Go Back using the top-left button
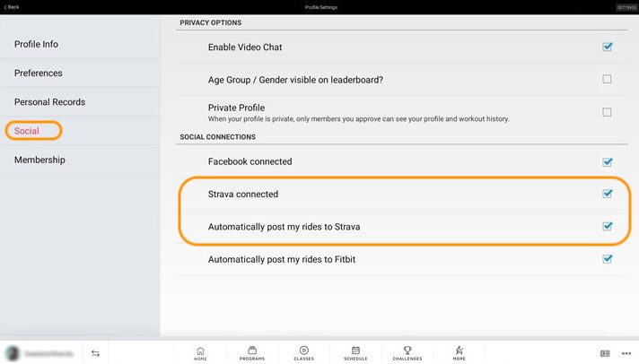Image resolution: width=639 pixels, height=364 pixels. tap(12, 7)
